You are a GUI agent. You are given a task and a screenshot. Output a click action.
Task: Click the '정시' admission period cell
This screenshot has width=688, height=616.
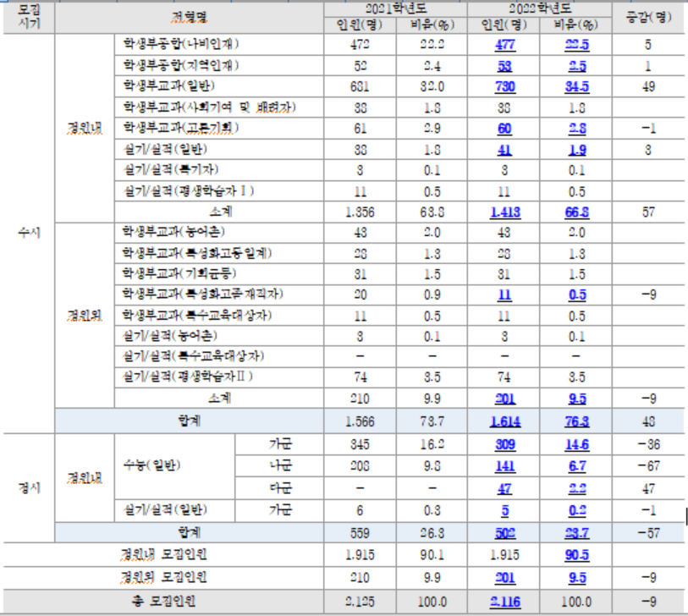point(29,487)
